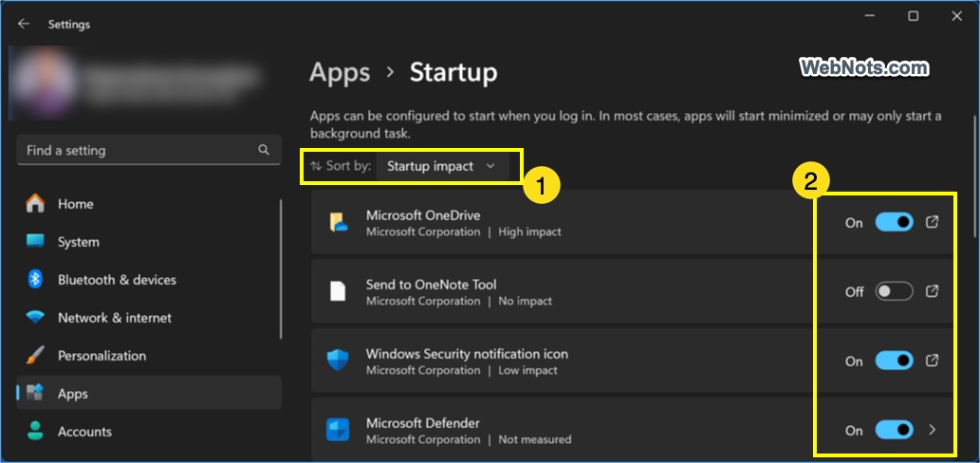Click the sort arrows icon beside Sort by
The height and width of the screenshot is (463, 980).
point(316,166)
